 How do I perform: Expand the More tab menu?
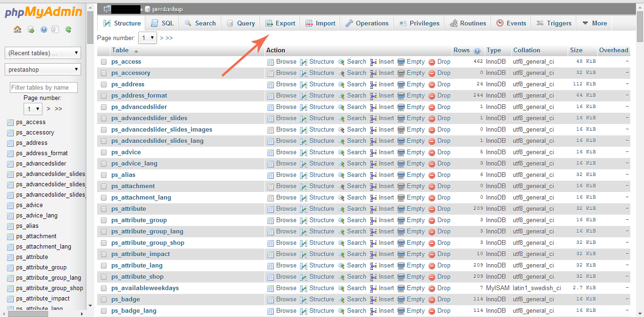point(594,23)
